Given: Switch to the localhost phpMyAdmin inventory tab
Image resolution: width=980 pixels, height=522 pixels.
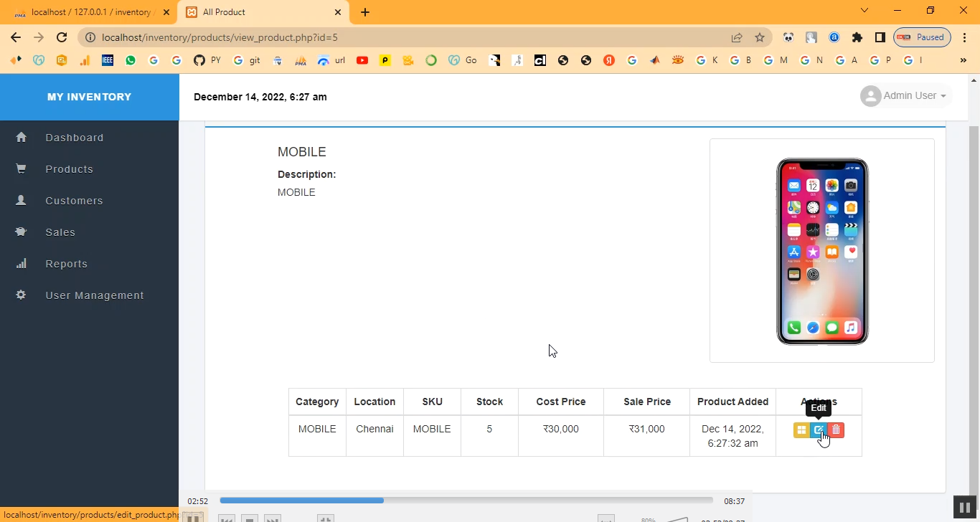Looking at the screenshot, I should coord(90,12).
